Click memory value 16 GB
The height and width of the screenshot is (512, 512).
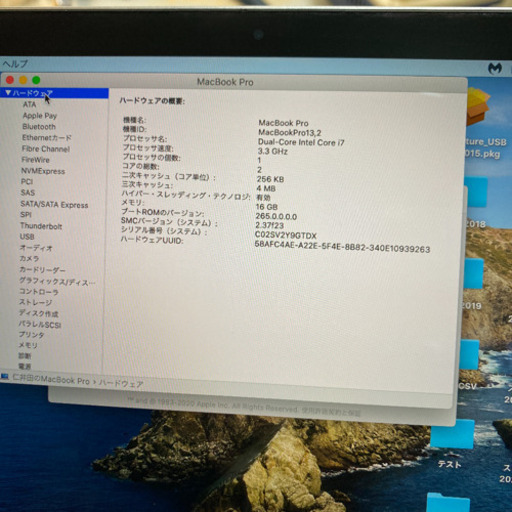coord(267,207)
